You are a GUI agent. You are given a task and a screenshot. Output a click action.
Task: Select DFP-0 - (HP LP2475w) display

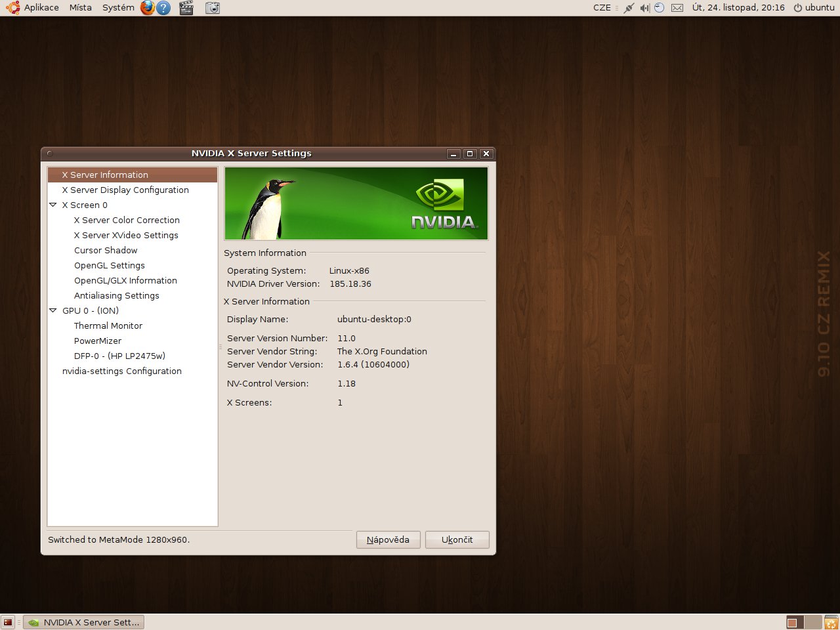point(119,356)
